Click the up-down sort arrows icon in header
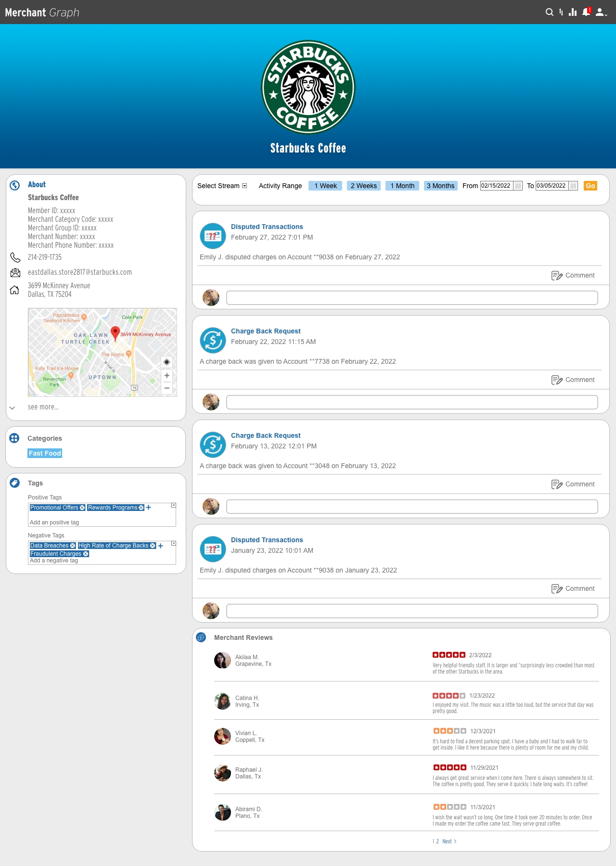 pyautogui.click(x=561, y=12)
